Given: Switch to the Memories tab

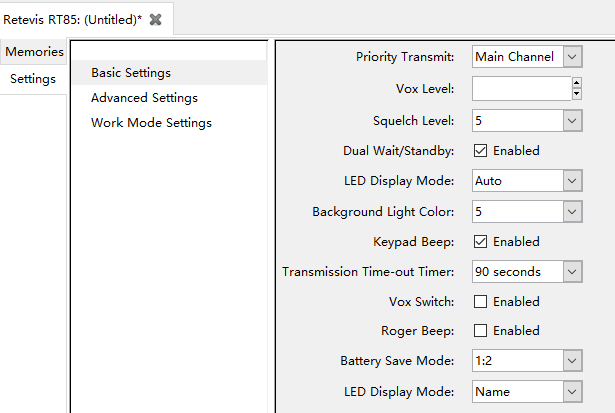Looking at the screenshot, I should [x=34, y=51].
